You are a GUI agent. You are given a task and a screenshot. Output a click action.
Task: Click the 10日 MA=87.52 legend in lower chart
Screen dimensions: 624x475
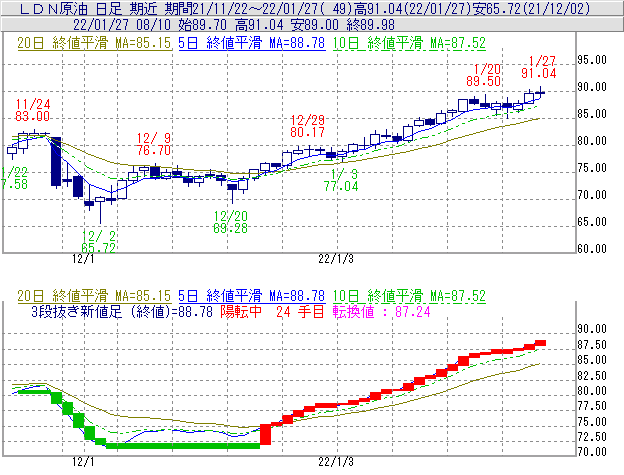[x=425, y=296]
